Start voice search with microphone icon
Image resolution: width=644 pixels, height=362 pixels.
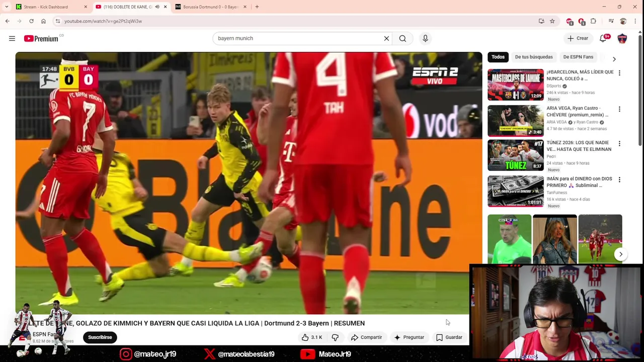point(425,38)
